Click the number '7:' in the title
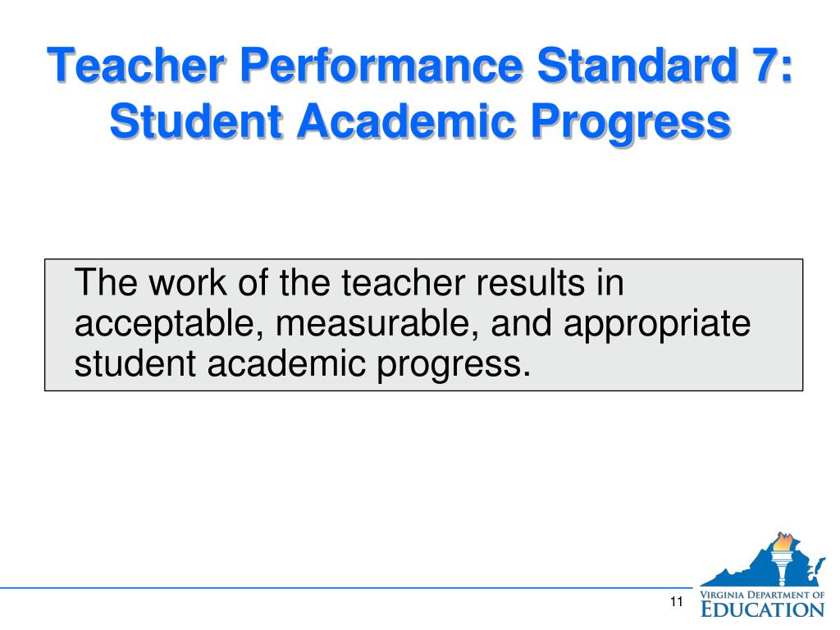Image resolution: width=840 pixels, height=630 pixels. pos(771,65)
